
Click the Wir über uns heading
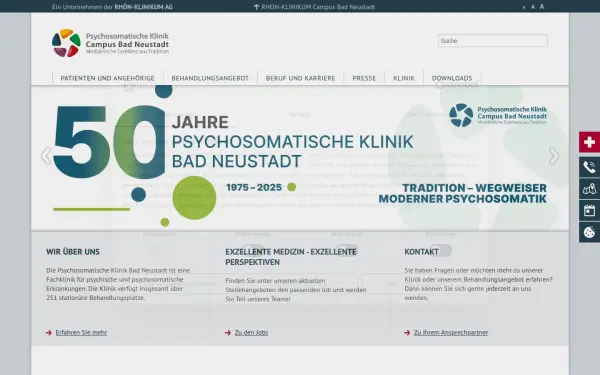[73, 252]
